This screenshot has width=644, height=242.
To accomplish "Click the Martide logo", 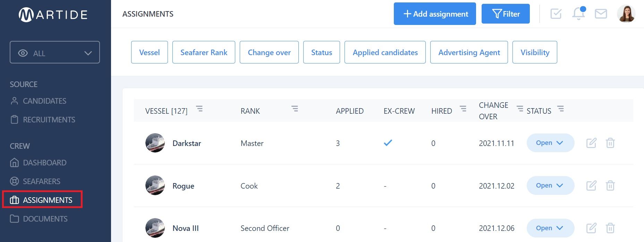I will click(x=53, y=15).
